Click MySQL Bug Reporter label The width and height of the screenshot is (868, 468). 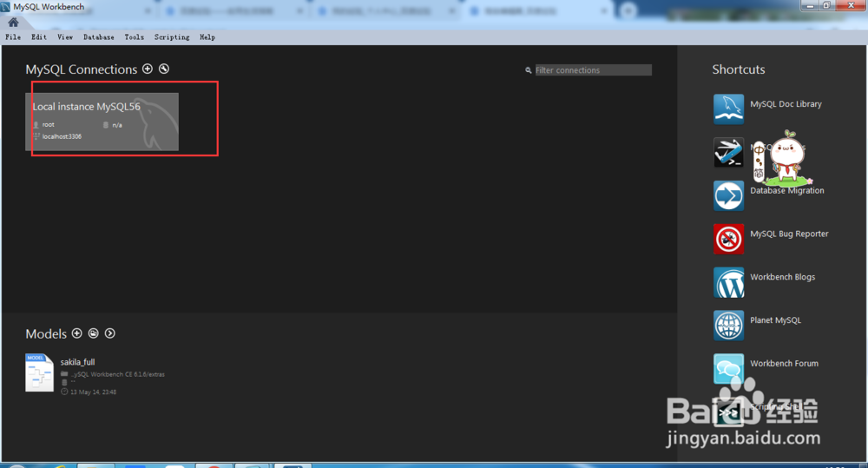click(x=789, y=234)
